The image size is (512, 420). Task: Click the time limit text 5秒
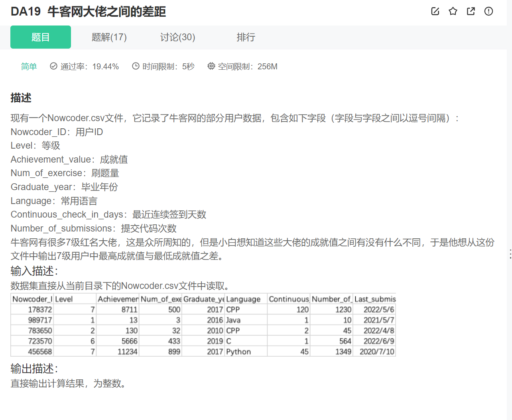[x=188, y=67]
